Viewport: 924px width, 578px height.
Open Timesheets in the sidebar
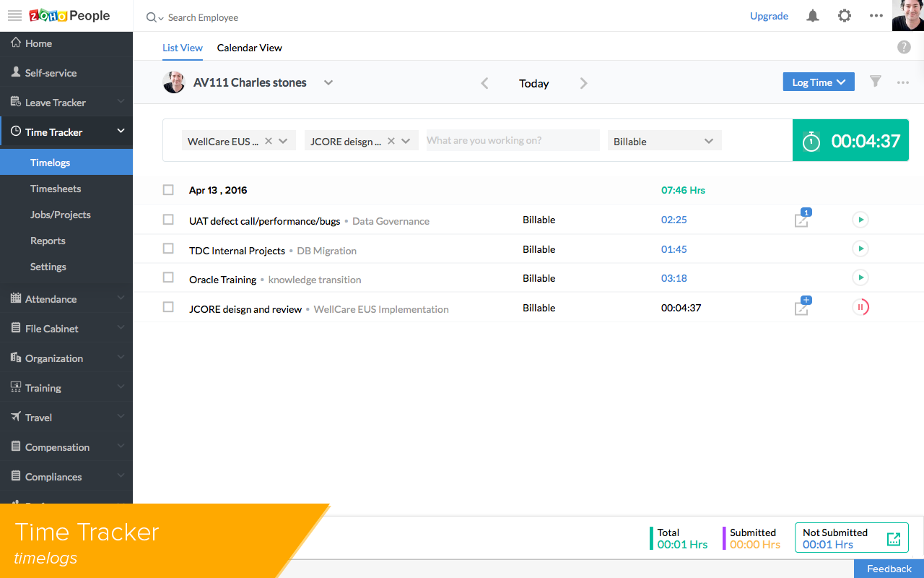[56, 189]
